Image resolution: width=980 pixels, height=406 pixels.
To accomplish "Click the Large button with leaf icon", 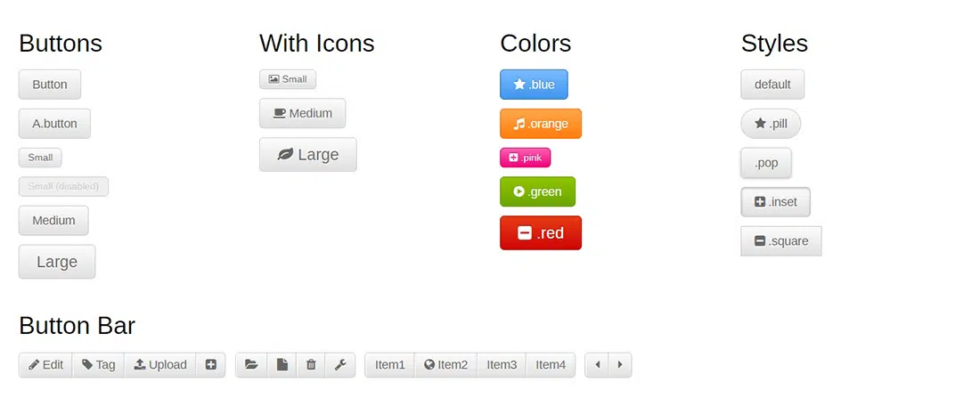I will pos(307,155).
